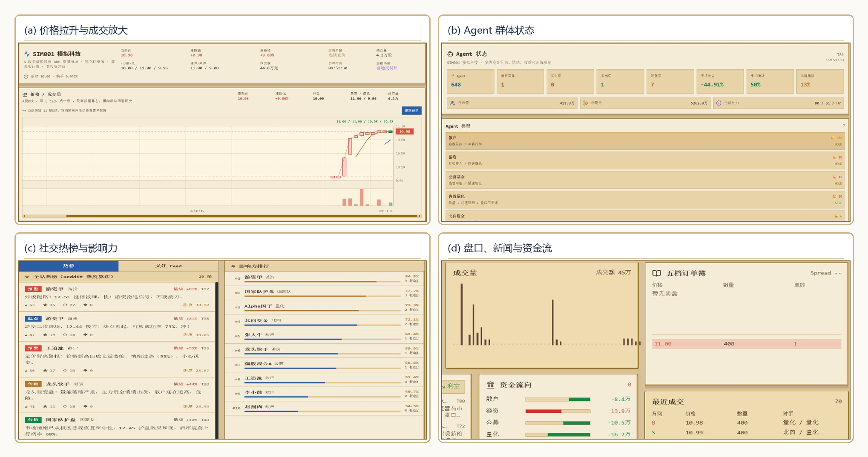Image resolution: width=868 pixels, height=457 pixels.
Task: Click the diamond icon beside 全站热榜
Action: pos(27,277)
